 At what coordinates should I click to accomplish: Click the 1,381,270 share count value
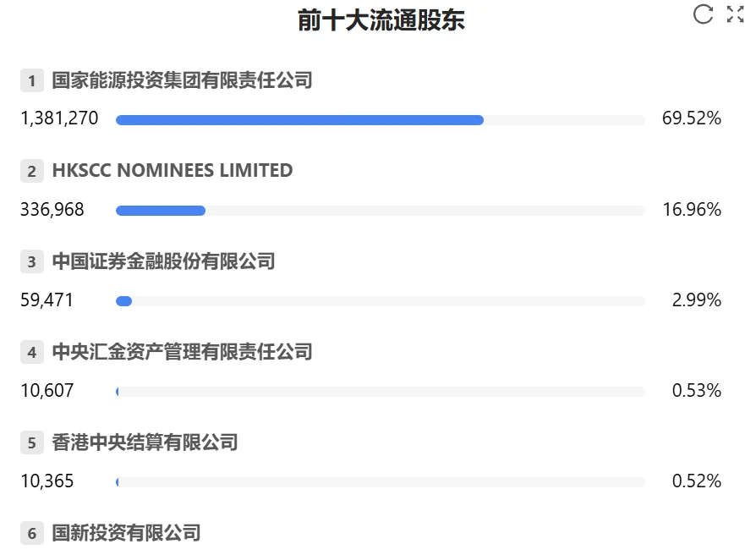pyautogui.click(x=59, y=119)
